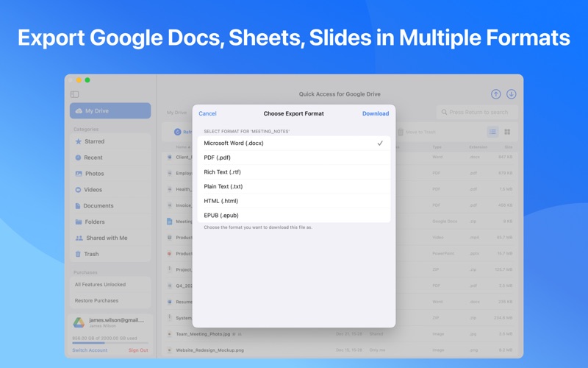Click the 847 KB size cell
Screen dimensions: 588x368
point(505,157)
